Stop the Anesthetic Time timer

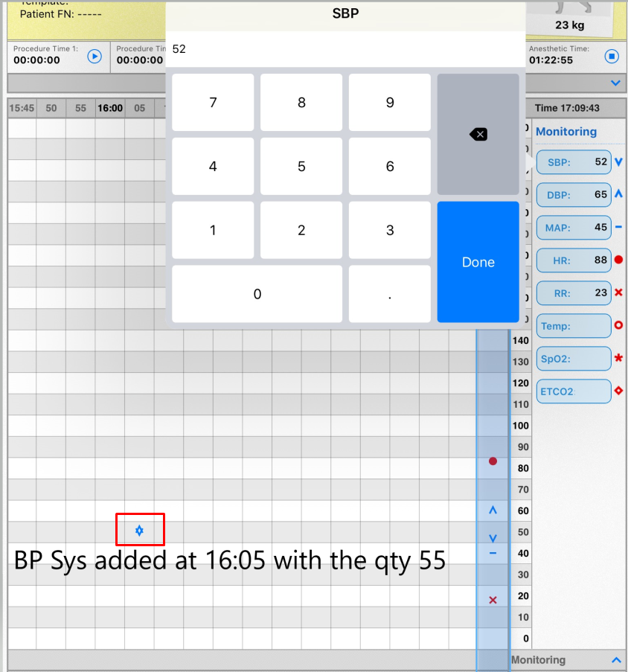(612, 57)
